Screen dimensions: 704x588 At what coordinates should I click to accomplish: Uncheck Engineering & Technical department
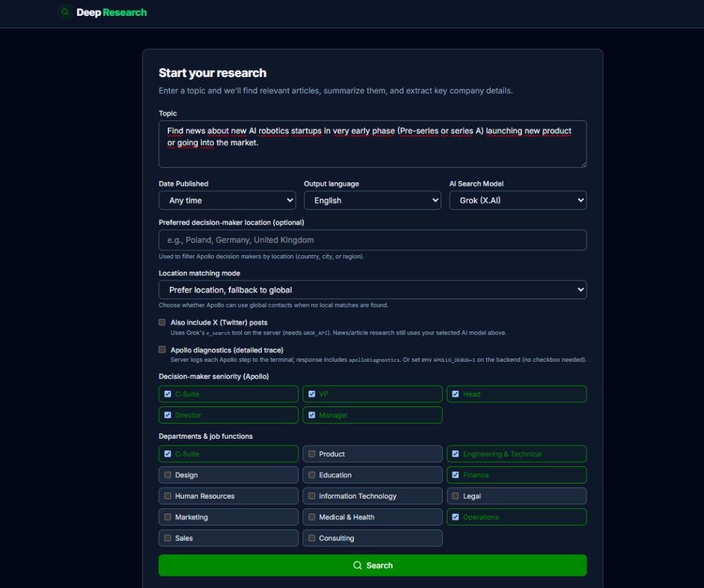click(455, 454)
